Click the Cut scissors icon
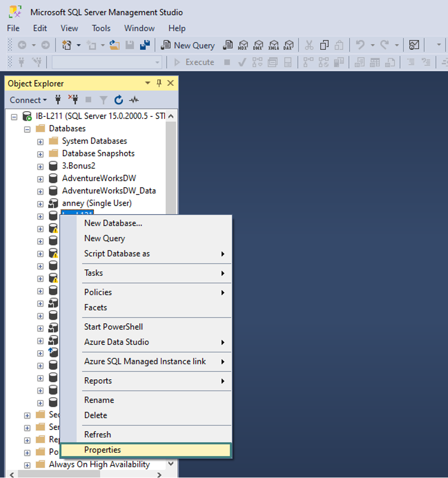 point(309,45)
